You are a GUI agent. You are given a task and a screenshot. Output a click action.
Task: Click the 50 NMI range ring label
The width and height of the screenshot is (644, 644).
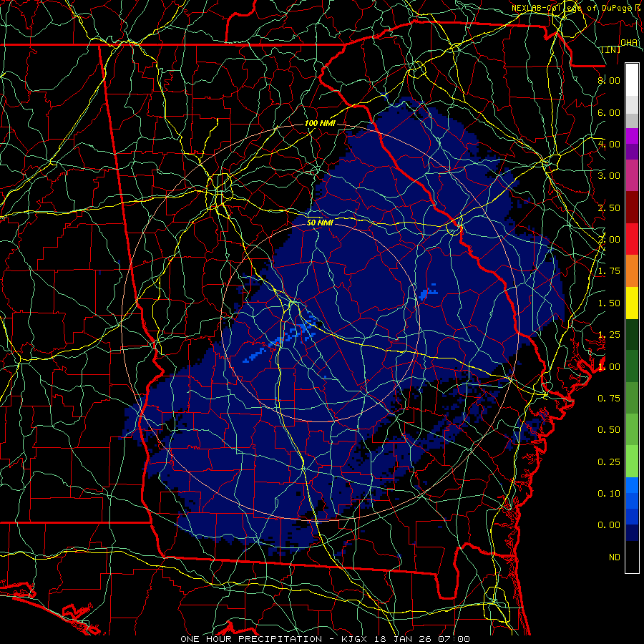(320, 223)
